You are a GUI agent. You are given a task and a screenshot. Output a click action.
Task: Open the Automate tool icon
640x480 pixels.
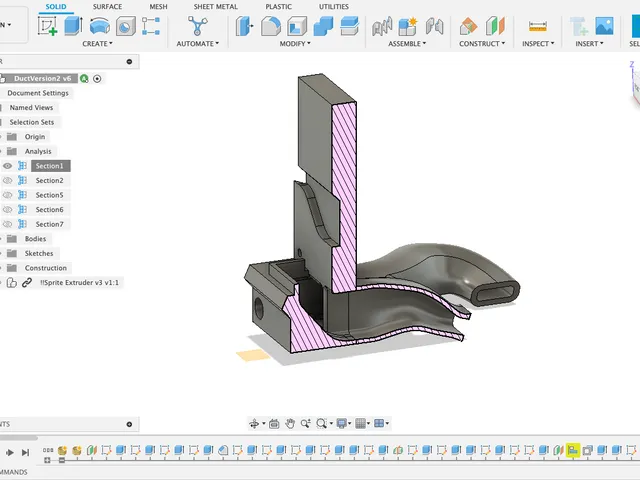pos(198,26)
